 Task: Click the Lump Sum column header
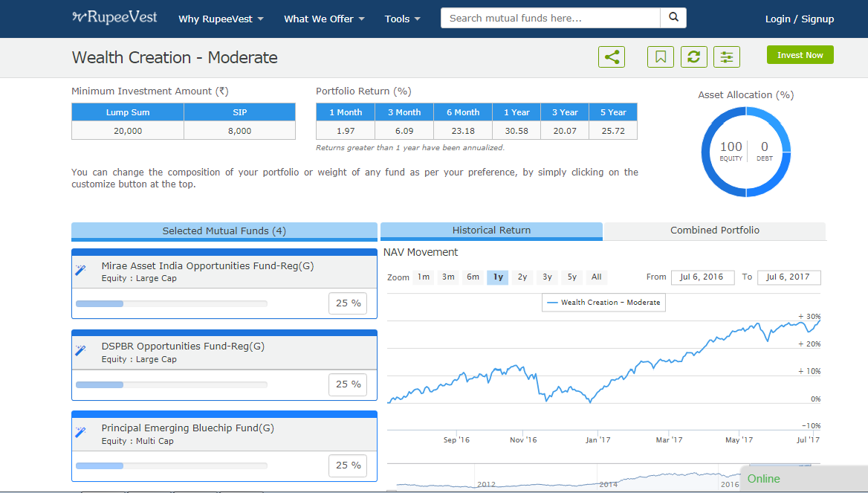click(x=128, y=112)
